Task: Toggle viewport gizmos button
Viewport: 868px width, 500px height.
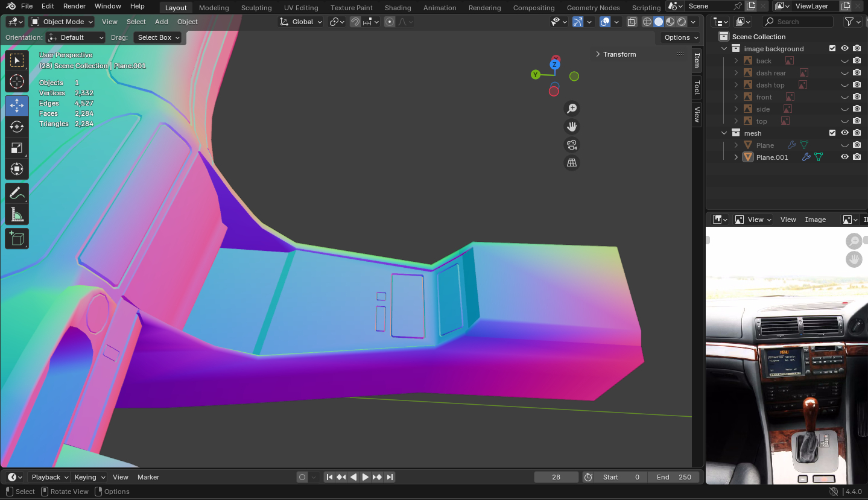Action: click(x=578, y=22)
